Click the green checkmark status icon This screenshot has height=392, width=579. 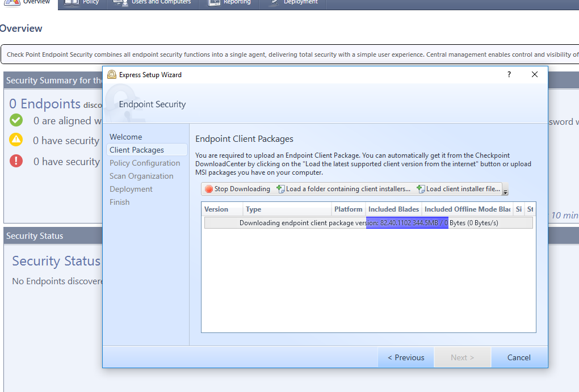15,120
